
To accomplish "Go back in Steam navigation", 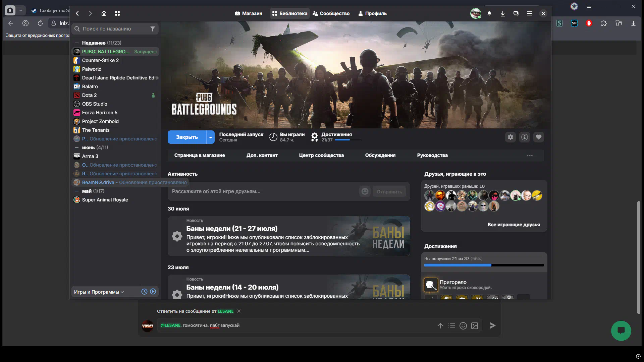I will pos(77,13).
